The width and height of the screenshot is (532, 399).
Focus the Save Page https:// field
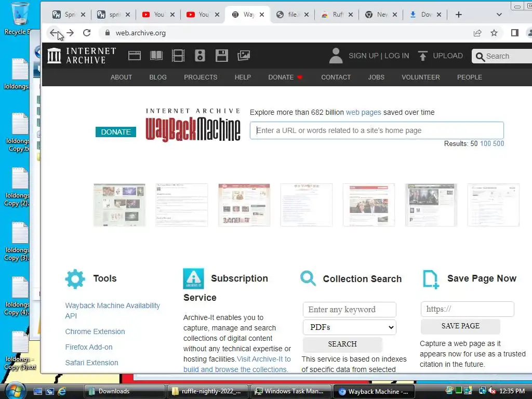point(467,309)
